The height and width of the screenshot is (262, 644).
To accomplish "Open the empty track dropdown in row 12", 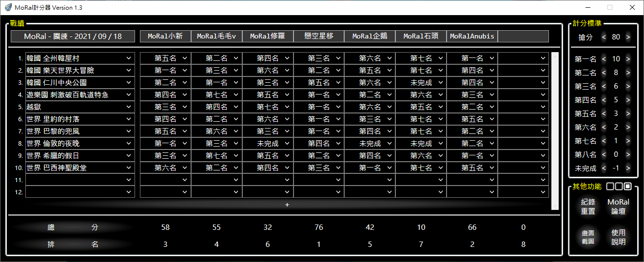I will coord(80,192).
